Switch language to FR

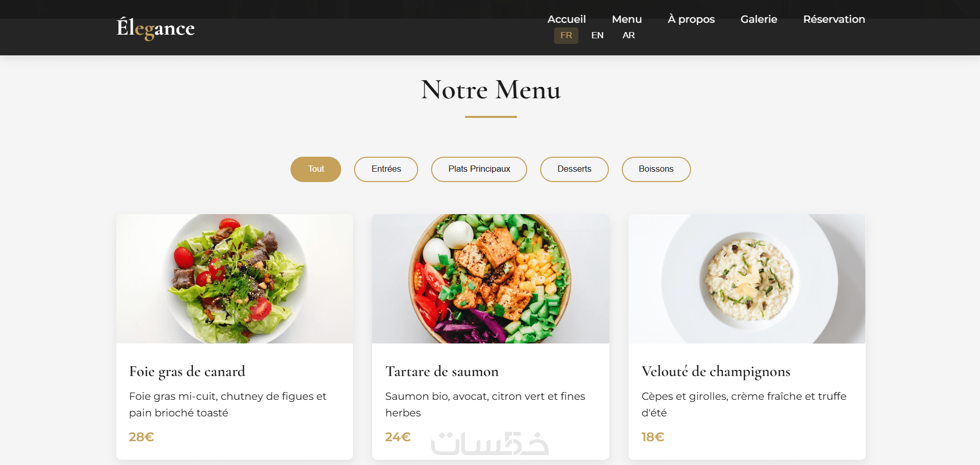point(566,35)
